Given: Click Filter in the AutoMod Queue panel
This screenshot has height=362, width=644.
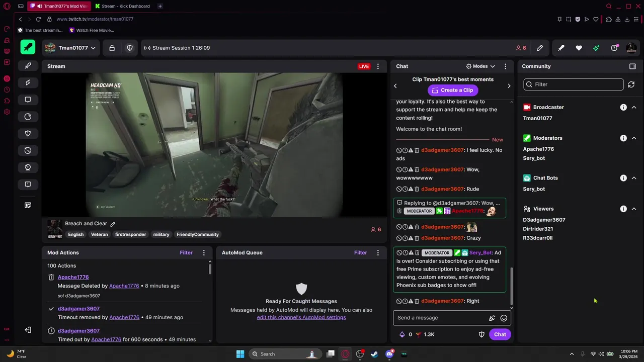Looking at the screenshot, I should coord(360,253).
